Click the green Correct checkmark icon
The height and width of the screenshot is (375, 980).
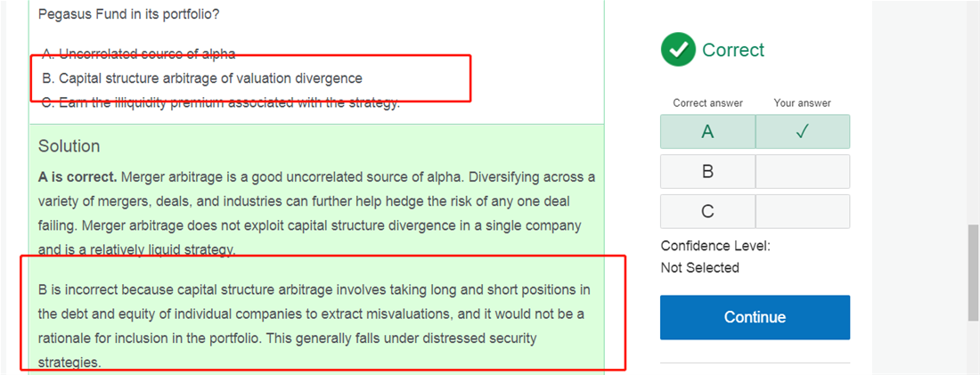coord(678,50)
